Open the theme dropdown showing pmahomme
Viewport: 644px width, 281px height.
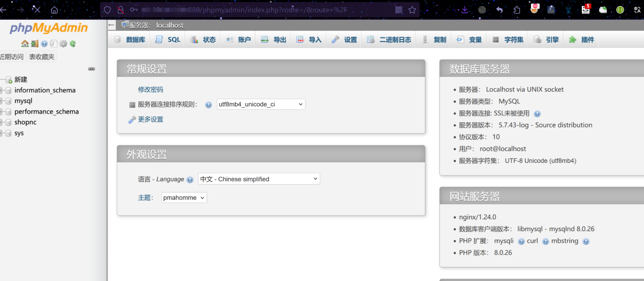coord(184,198)
